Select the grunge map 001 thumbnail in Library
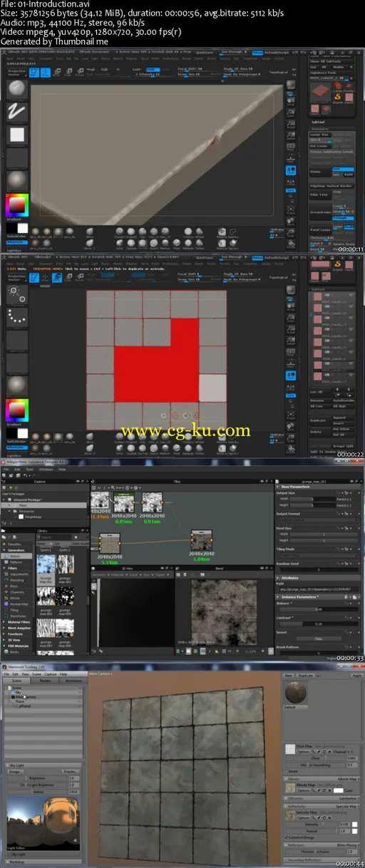 (46, 564)
